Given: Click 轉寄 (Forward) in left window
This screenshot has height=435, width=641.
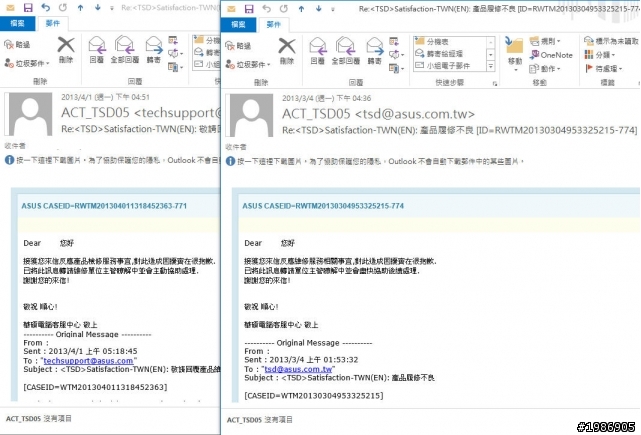Looking at the screenshot, I should pos(154,50).
